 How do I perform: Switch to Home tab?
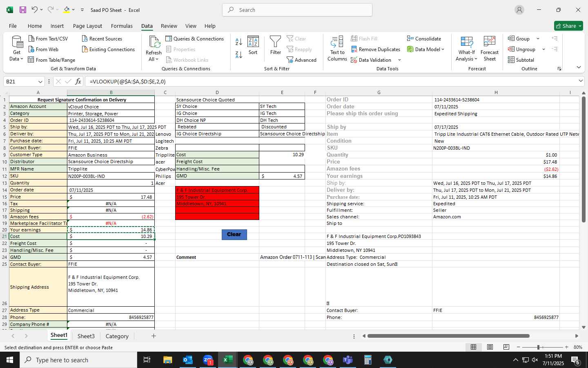35,26
